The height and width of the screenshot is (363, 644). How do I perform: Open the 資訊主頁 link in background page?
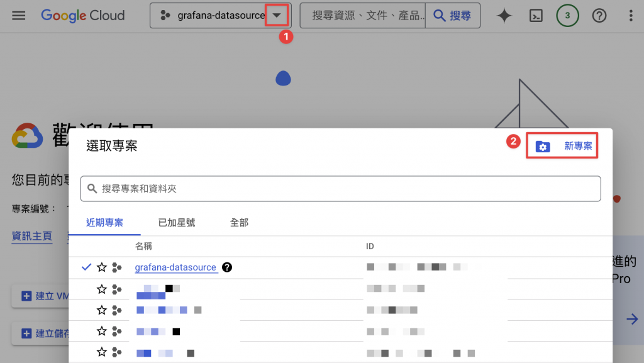[x=31, y=236]
